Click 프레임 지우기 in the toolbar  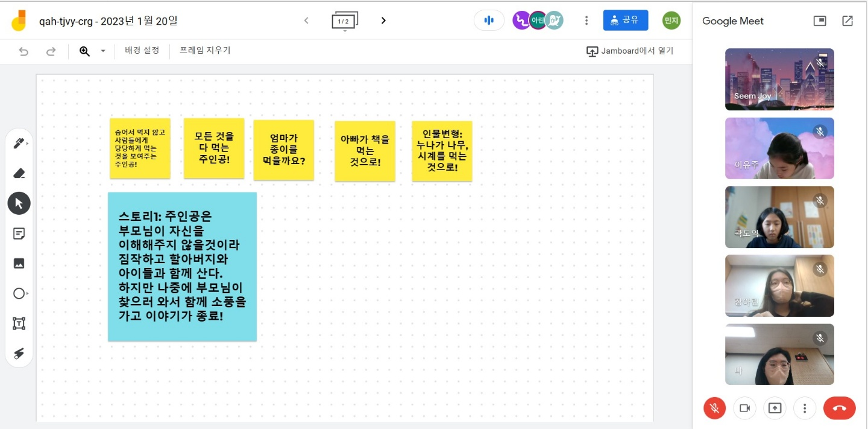click(205, 51)
